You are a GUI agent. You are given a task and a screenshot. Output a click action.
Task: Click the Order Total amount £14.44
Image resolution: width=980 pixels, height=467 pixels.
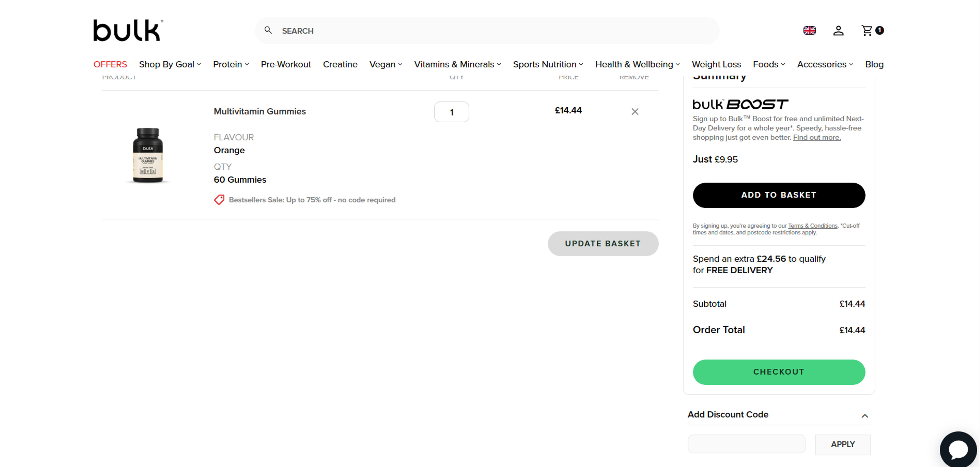click(x=852, y=330)
